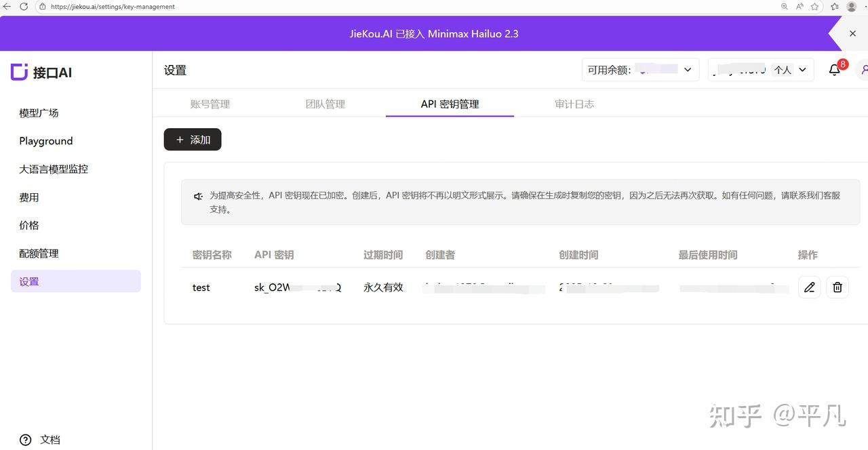Viewport: 868px width, 450px height.
Task: Open notifications bell with badge 8
Action: [835, 70]
